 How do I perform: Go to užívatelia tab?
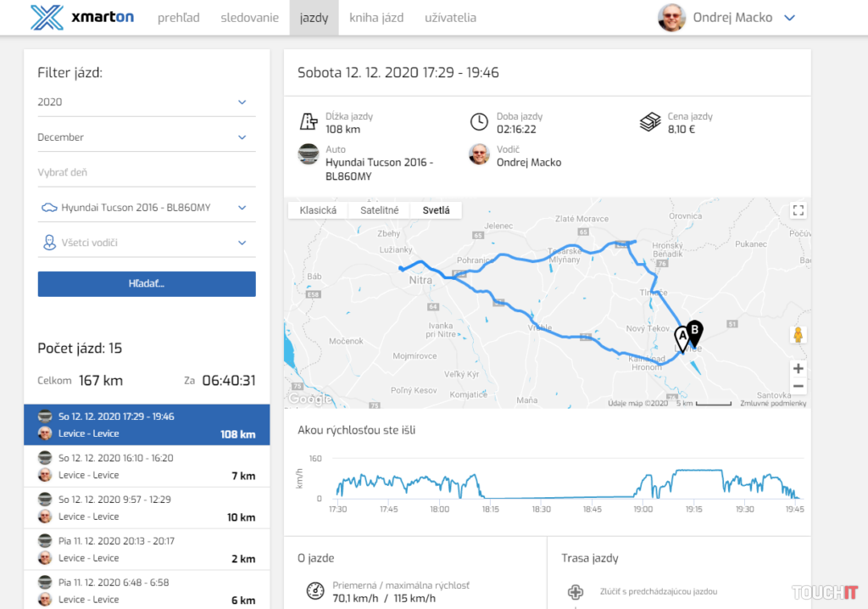450,18
